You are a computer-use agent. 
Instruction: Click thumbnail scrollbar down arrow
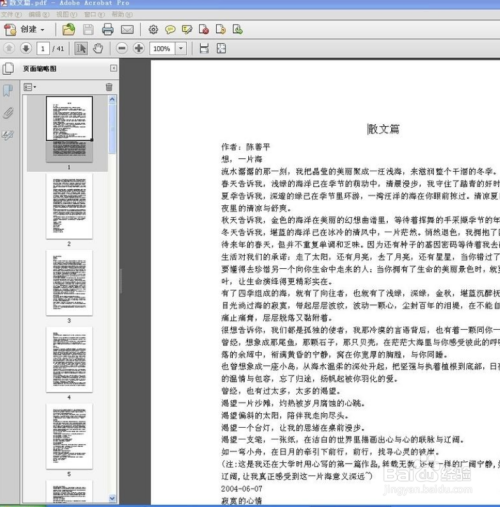[x=112, y=498]
